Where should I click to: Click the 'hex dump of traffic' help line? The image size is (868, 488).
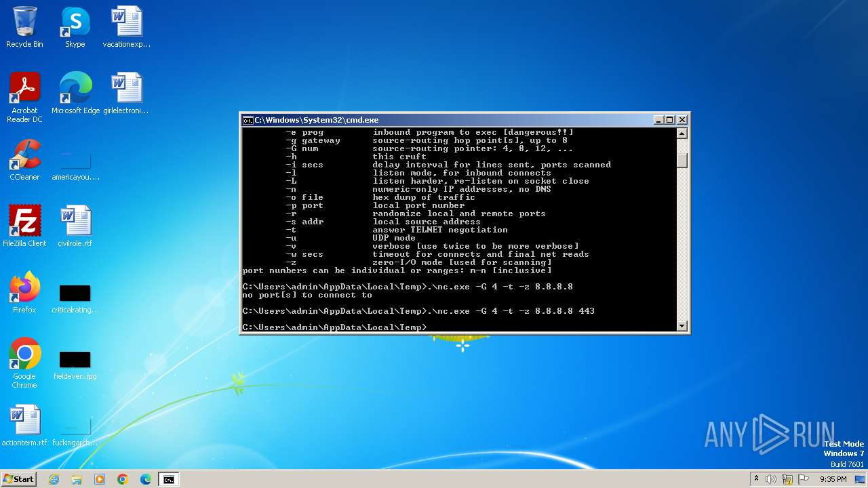(424, 197)
